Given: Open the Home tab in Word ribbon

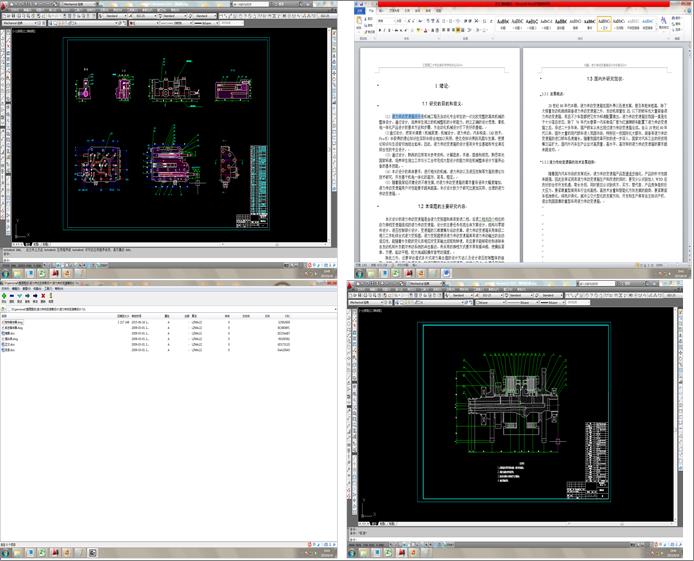Looking at the screenshot, I should (371, 10).
